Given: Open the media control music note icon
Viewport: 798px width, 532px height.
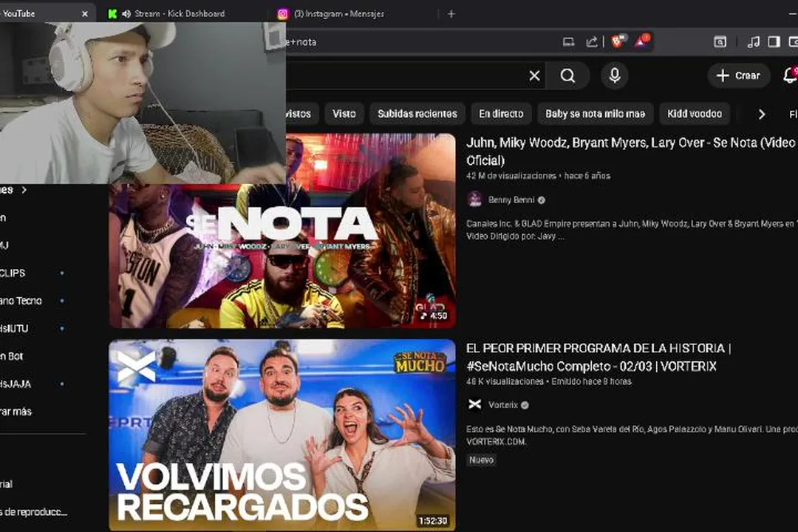Looking at the screenshot, I should point(753,41).
